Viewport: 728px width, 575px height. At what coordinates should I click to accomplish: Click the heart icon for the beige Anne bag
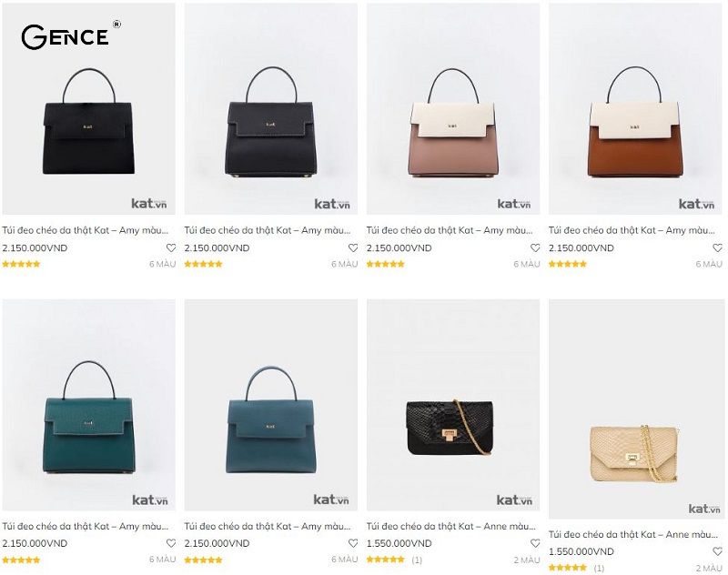point(717,551)
